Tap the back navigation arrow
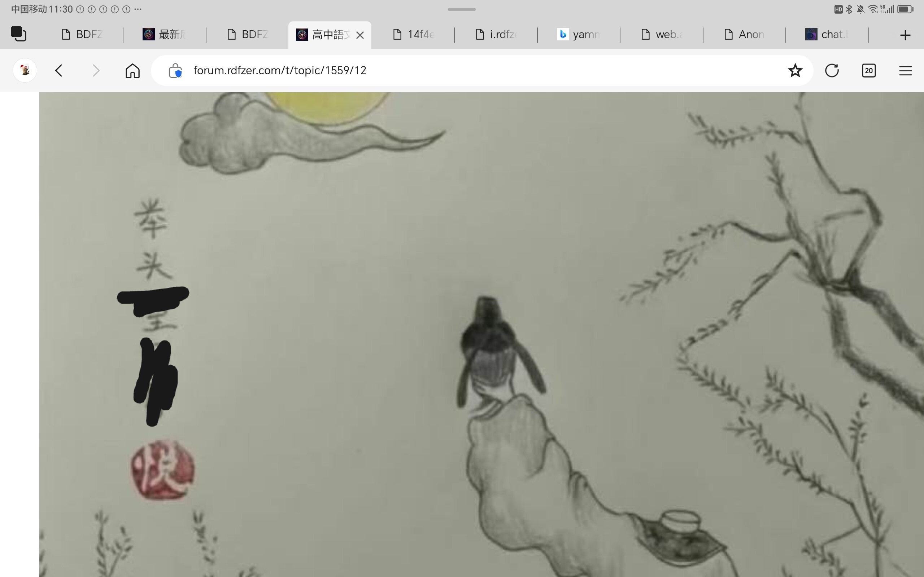 [x=59, y=71]
